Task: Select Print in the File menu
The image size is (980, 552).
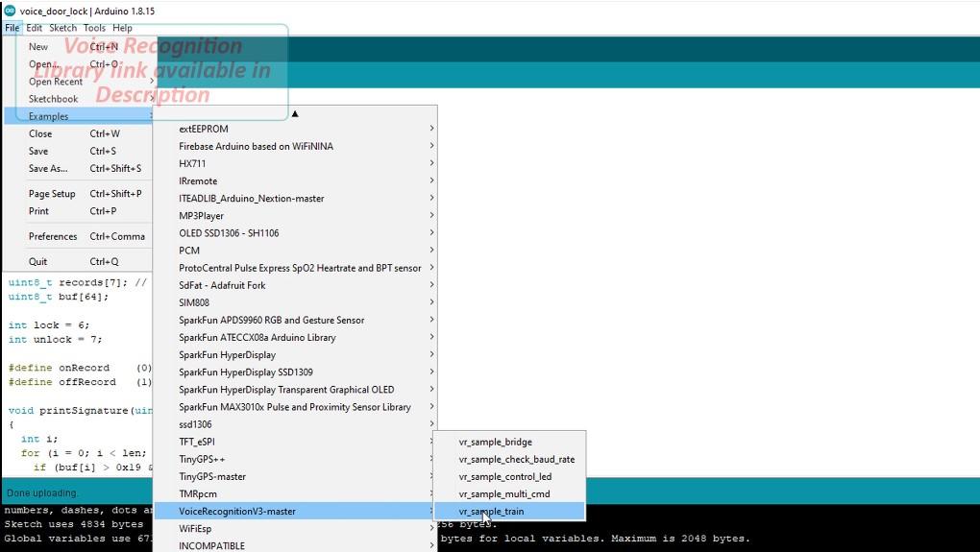Action: click(x=78, y=211)
